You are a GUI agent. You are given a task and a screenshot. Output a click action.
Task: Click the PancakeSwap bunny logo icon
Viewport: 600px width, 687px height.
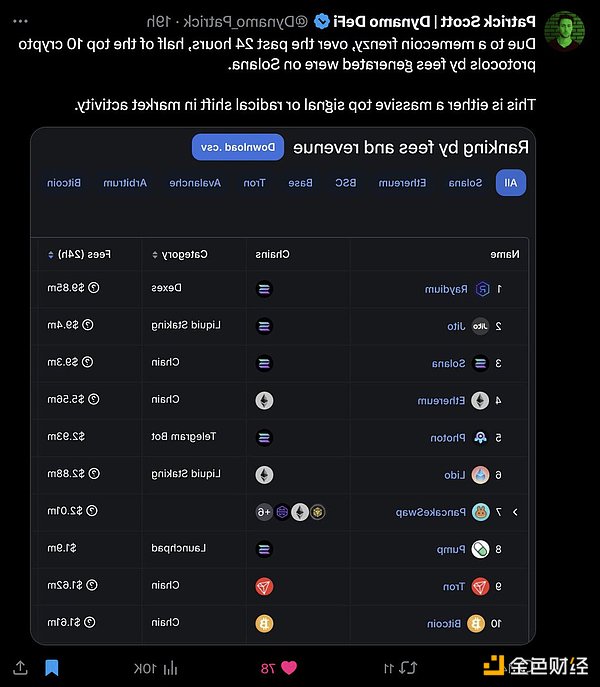481,512
